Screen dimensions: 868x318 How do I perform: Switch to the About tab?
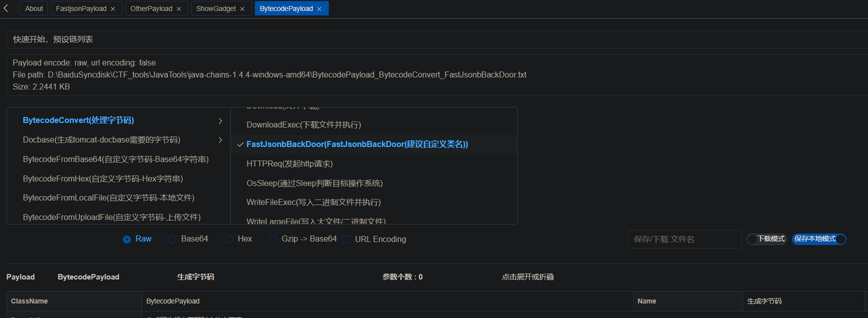tap(34, 8)
